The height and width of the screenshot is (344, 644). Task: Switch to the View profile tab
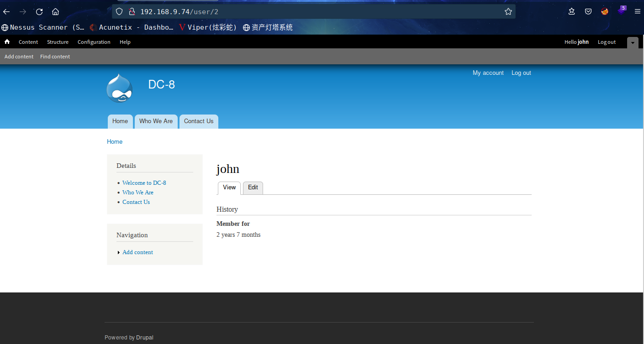coord(229,188)
